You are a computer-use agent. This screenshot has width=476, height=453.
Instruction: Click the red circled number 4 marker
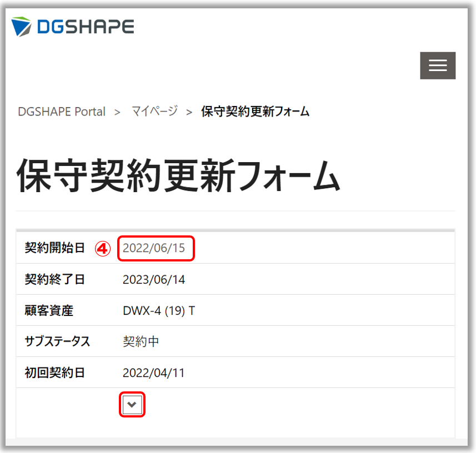[x=102, y=248]
